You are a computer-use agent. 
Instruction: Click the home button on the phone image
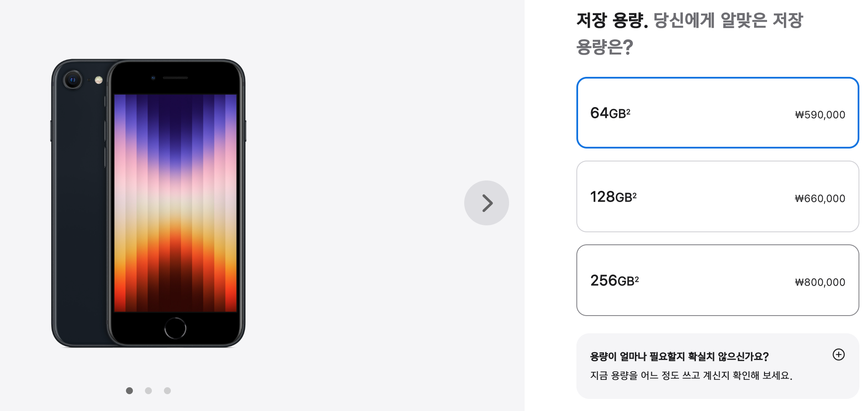175,329
